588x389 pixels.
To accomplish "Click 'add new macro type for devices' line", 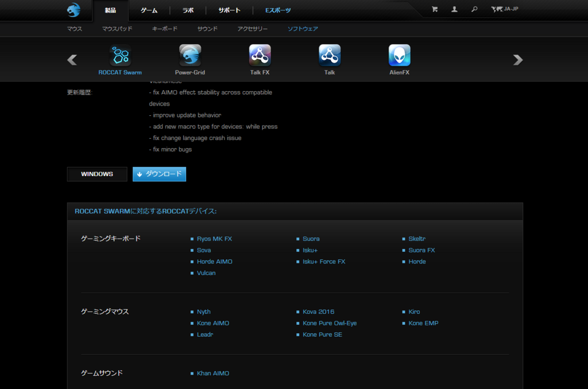I will (214, 127).
